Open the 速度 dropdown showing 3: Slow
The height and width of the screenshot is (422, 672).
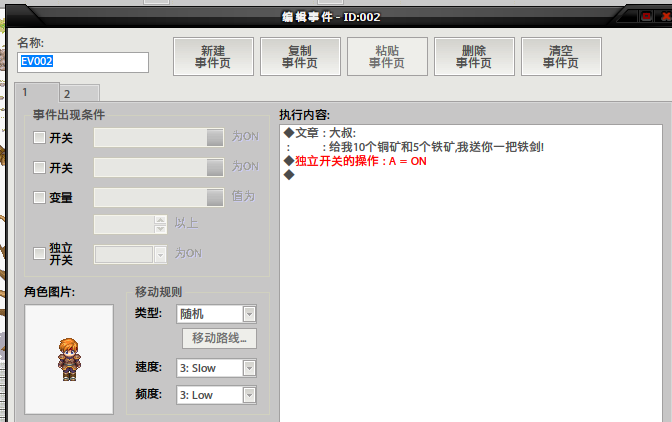(216, 368)
